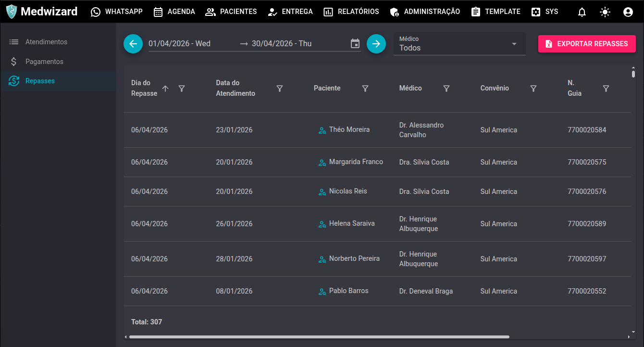
Task: Open patient icon beside Pablo Barros
Action: 322,292
